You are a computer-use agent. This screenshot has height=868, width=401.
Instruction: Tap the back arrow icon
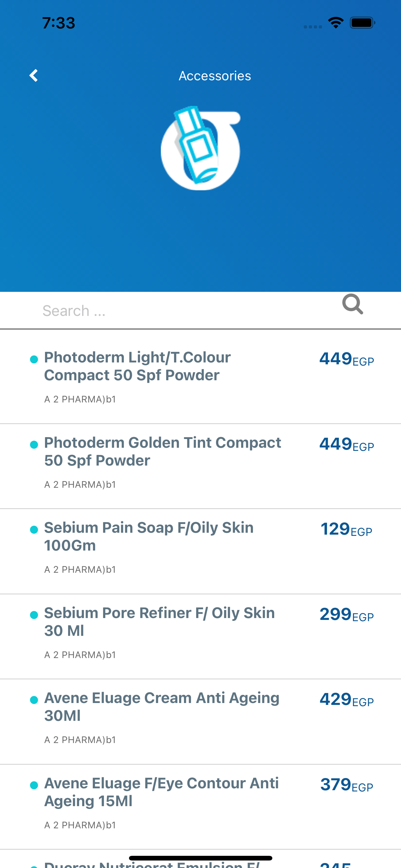click(33, 76)
